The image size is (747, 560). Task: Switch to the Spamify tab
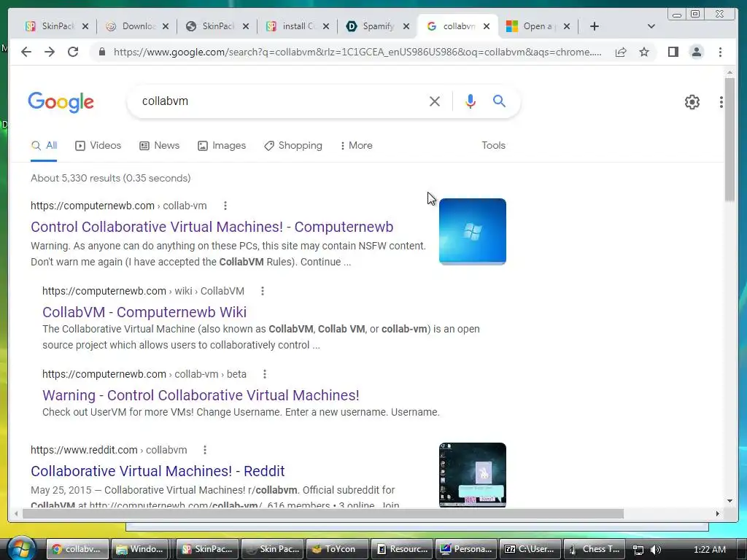coord(379,26)
